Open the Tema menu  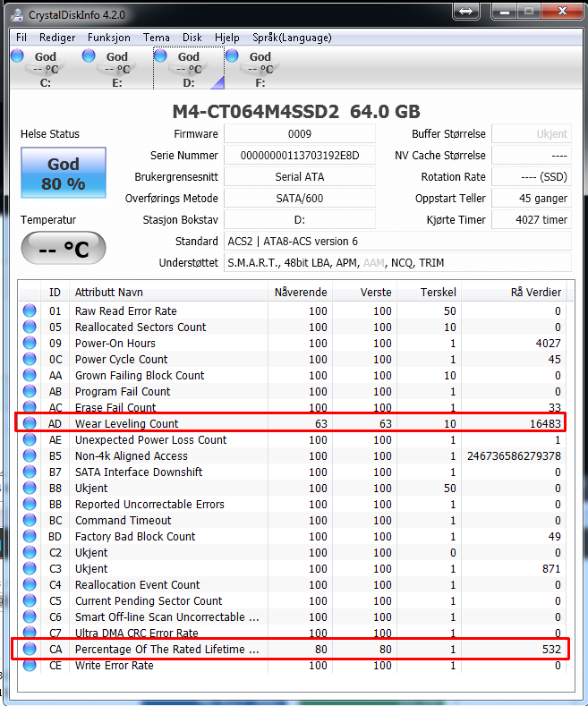(157, 38)
